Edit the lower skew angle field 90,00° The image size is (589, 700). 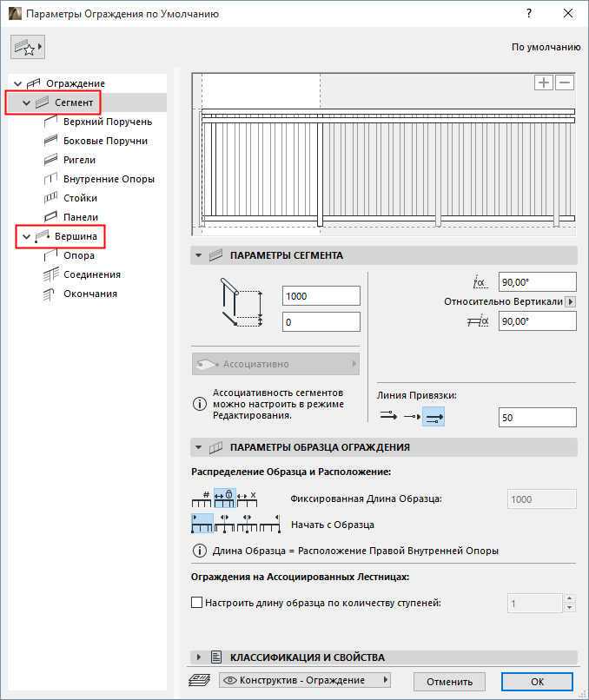[537, 321]
